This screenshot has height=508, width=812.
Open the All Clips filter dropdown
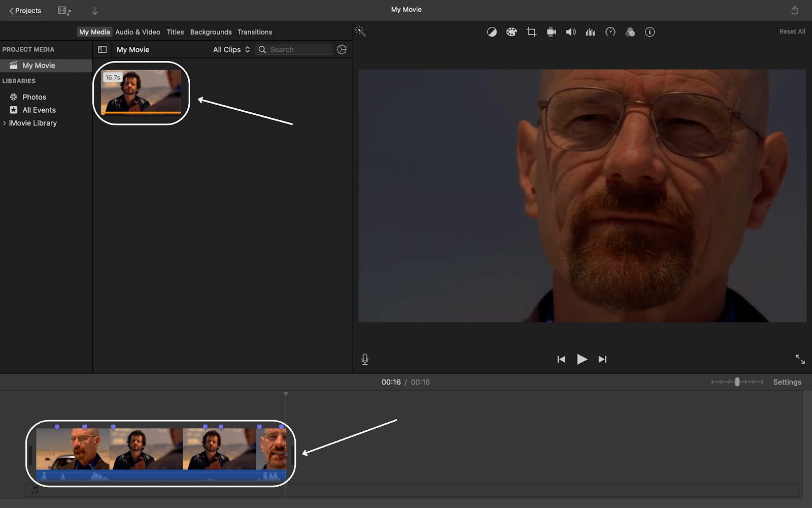231,49
